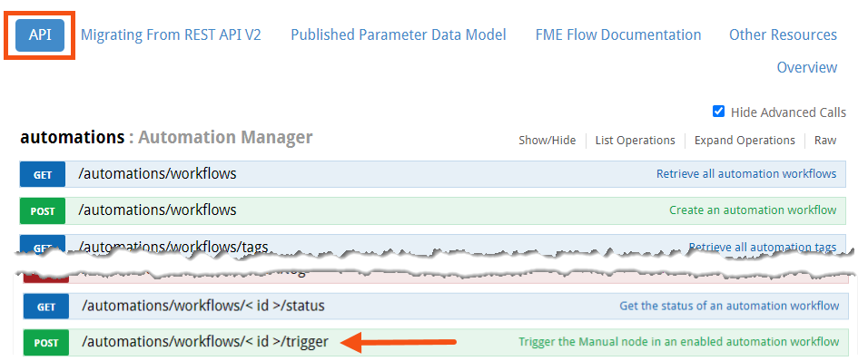This screenshot has height=361, width=868.
Task: Click Expand Operations for automations
Action: (x=745, y=141)
